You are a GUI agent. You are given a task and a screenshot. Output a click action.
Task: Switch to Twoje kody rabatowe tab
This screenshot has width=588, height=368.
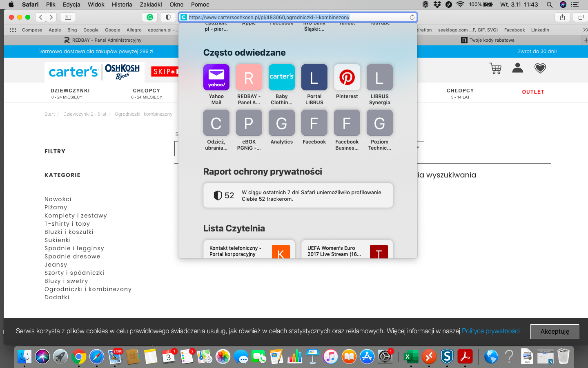492,40
